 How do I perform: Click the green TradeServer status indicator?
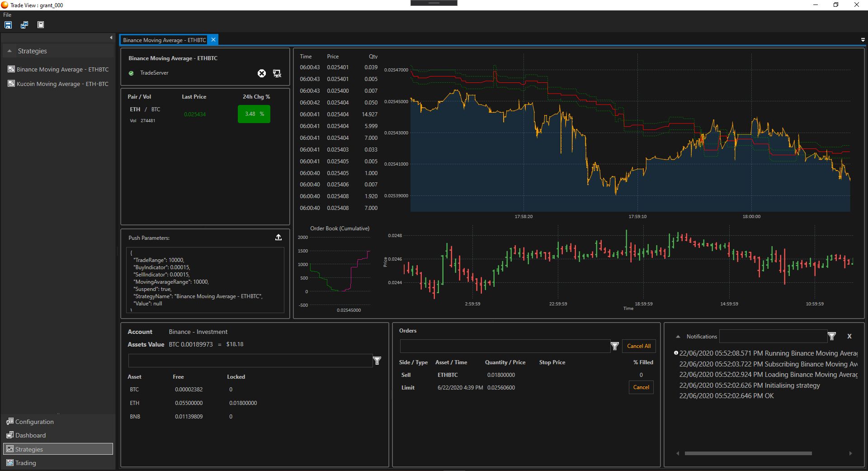pyautogui.click(x=131, y=73)
